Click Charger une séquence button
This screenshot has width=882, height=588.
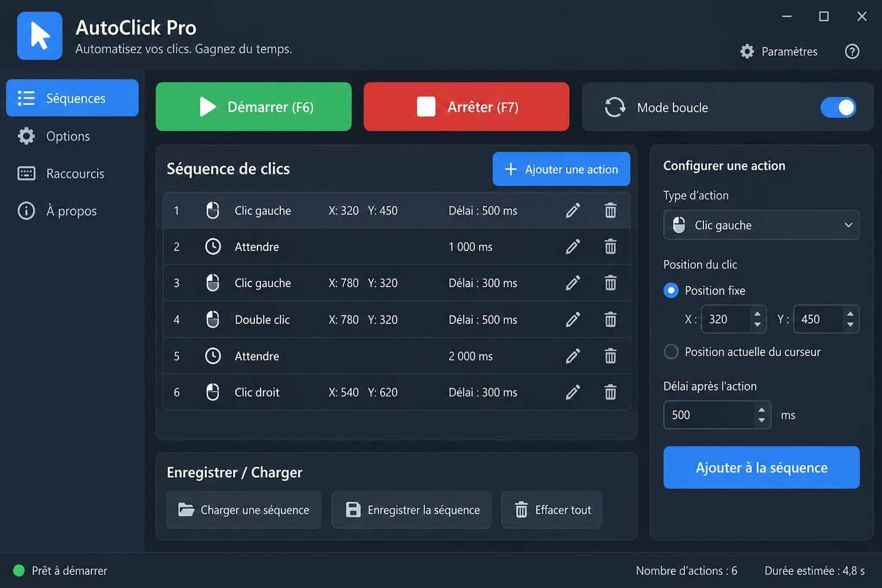(x=244, y=510)
